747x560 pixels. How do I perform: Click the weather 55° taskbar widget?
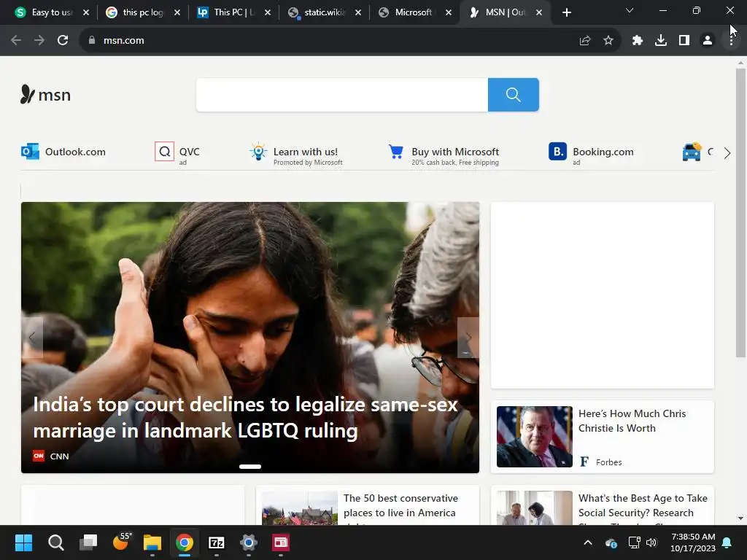[121, 542]
